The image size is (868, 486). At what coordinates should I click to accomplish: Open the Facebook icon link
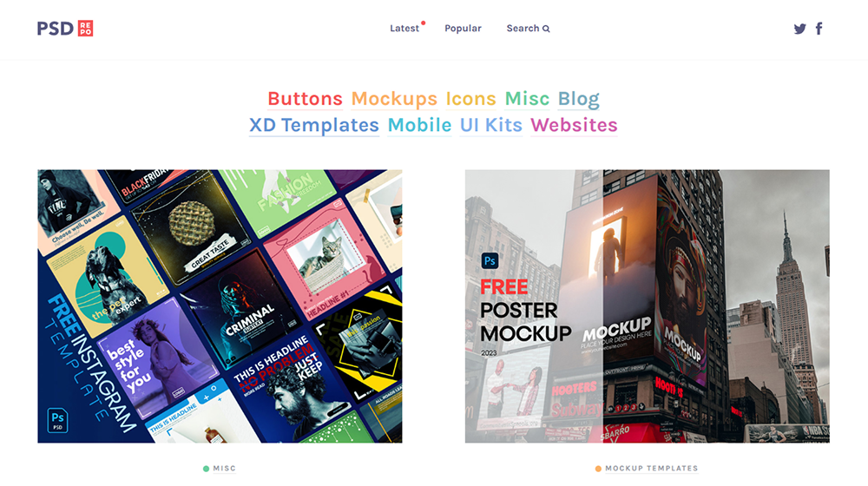click(x=819, y=29)
